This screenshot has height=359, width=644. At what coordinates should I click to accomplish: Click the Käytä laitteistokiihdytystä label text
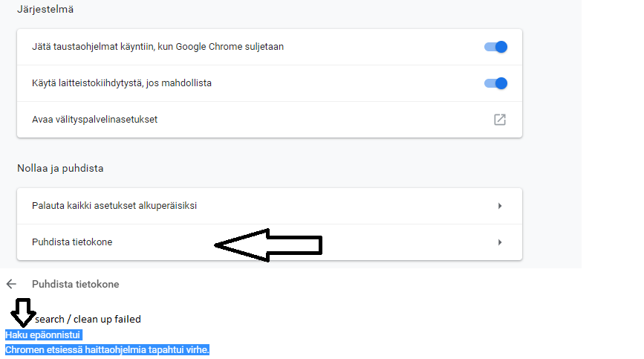point(122,83)
